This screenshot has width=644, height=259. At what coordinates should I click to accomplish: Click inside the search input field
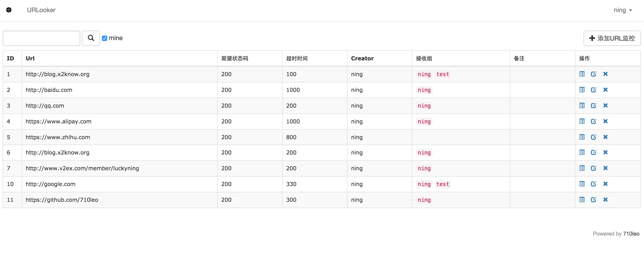[41, 38]
